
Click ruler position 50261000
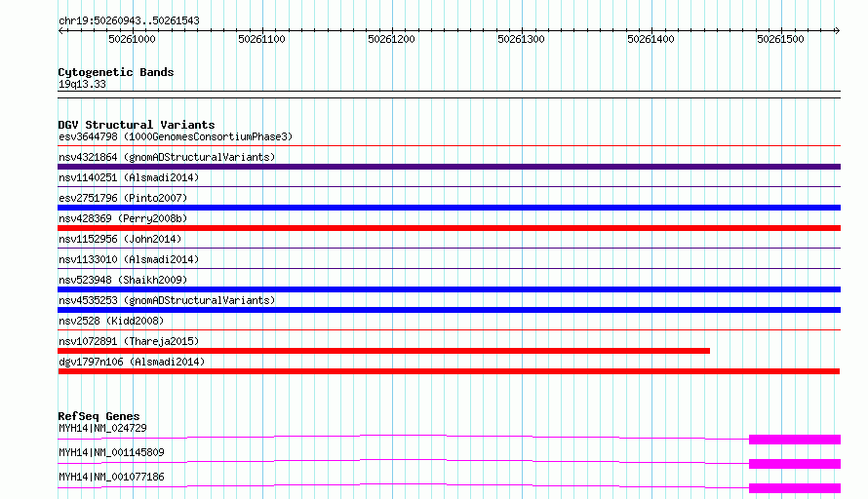132,39
